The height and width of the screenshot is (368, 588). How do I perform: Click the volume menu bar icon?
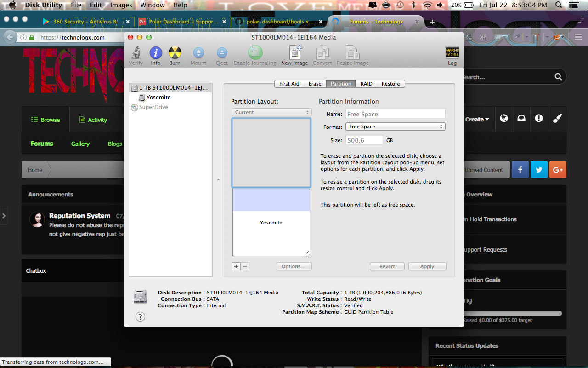point(441,5)
